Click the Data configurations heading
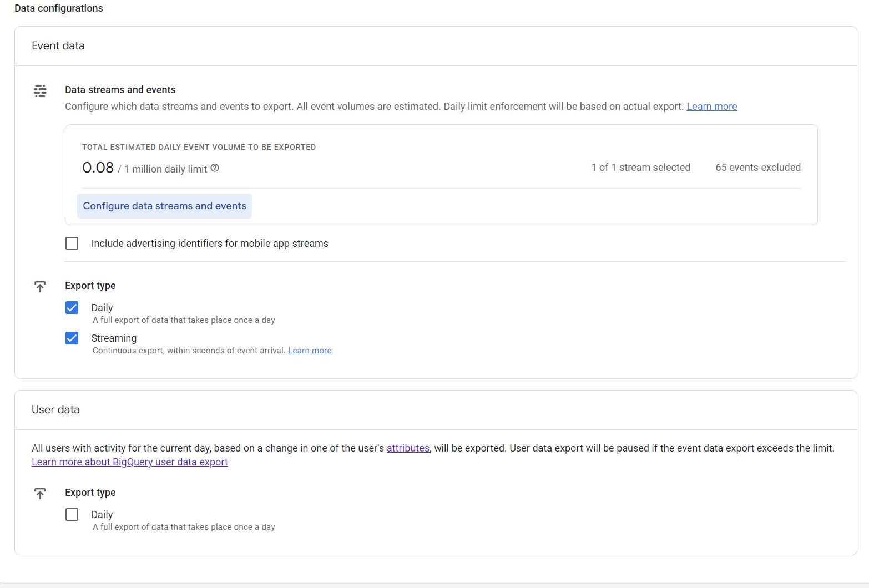 (x=58, y=8)
